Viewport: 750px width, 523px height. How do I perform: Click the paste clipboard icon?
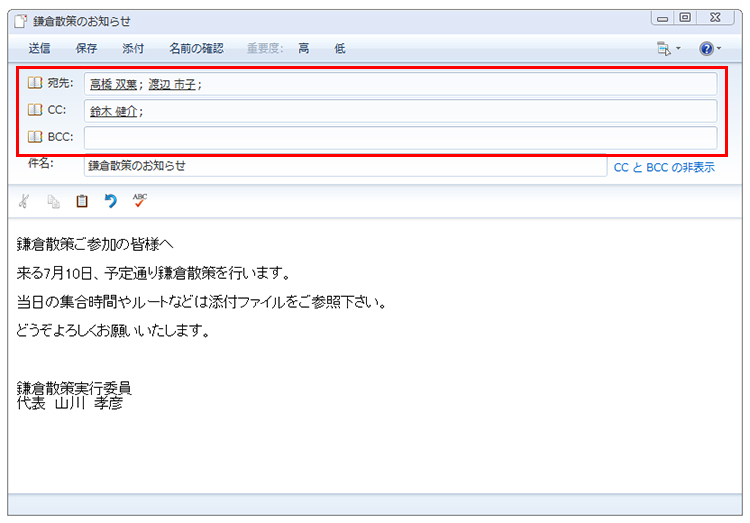pyautogui.click(x=82, y=201)
